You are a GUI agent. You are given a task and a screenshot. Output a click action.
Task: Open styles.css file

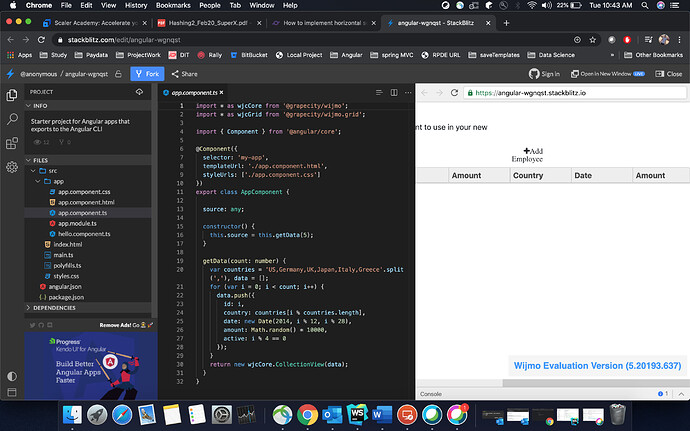pyautogui.click(x=66, y=276)
